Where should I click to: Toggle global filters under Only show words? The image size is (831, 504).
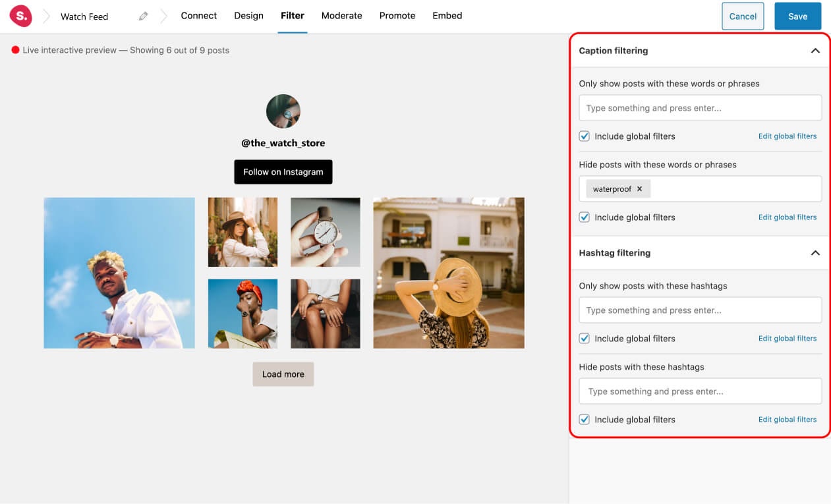coord(584,136)
